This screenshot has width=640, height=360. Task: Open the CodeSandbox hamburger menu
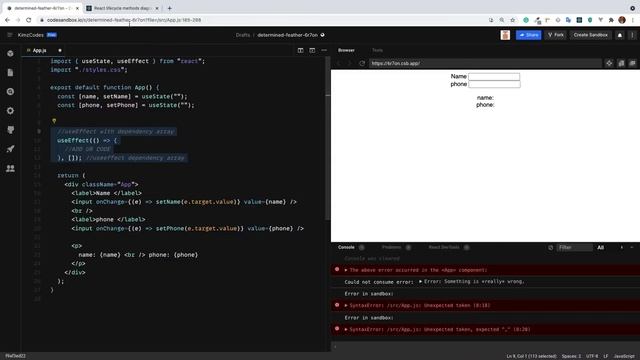[x=10, y=35]
